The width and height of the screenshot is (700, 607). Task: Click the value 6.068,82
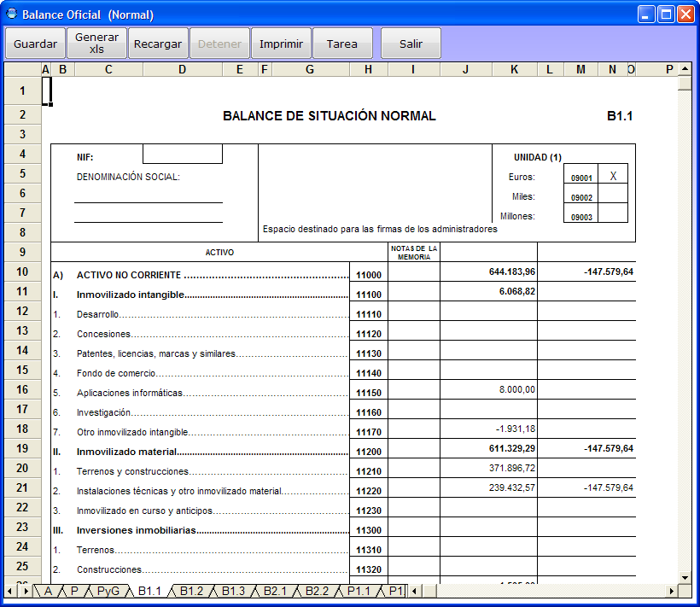click(517, 291)
